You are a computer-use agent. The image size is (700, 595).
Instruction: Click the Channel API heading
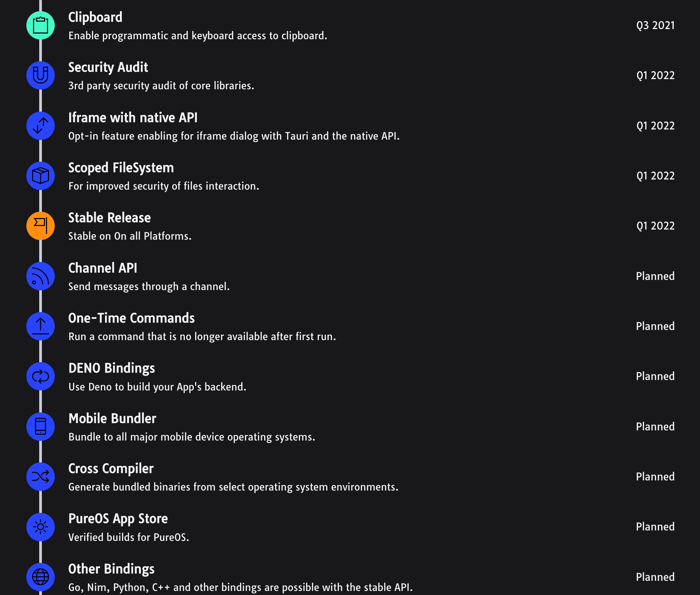coord(103,268)
